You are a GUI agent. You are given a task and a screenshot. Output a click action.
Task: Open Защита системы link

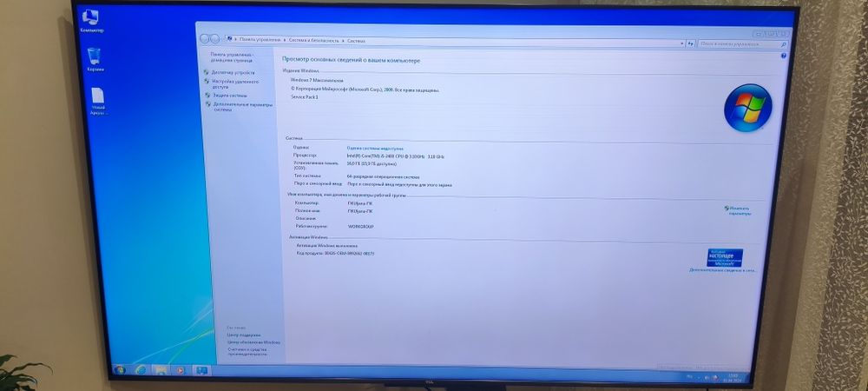tap(230, 96)
